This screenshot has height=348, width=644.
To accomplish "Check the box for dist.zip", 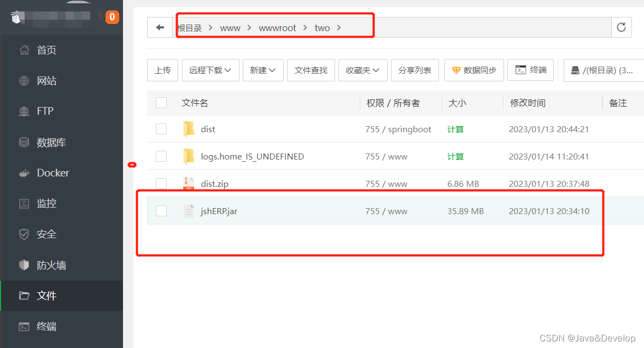I will click(161, 184).
